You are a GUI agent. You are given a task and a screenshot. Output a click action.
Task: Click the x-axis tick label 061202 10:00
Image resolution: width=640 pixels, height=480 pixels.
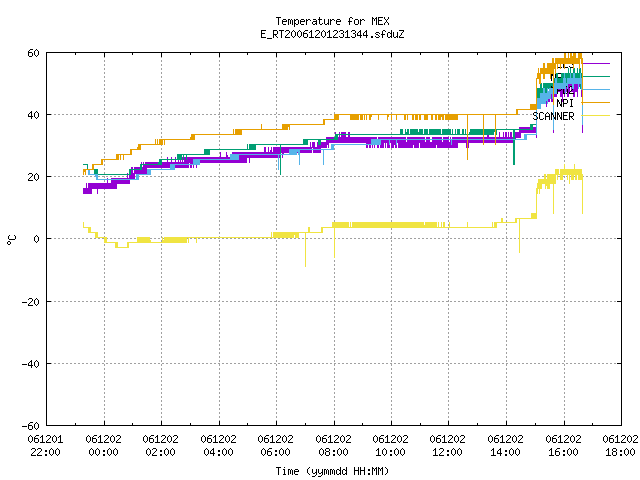(391, 446)
